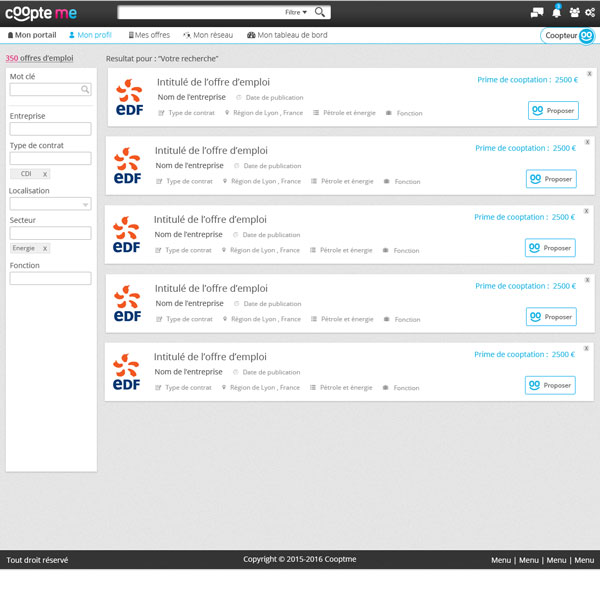Click the EDF logo of first offer
This screenshot has width=600, height=602.
[x=129, y=97]
